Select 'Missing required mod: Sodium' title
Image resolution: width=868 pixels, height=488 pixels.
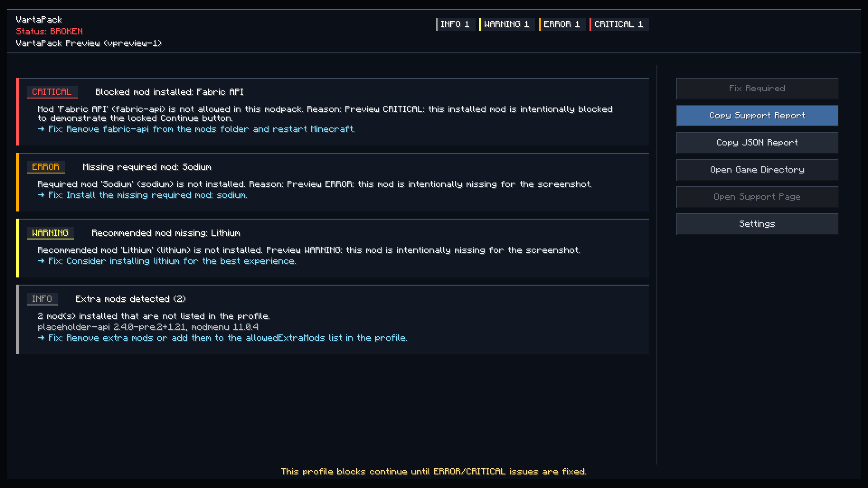click(147, 167)
